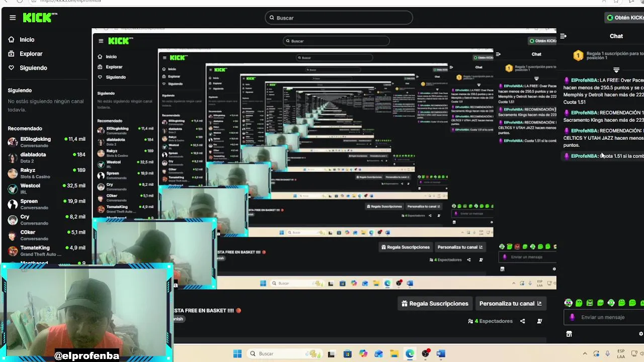Open recommended channel TomateKing

(x=46, y=251)
